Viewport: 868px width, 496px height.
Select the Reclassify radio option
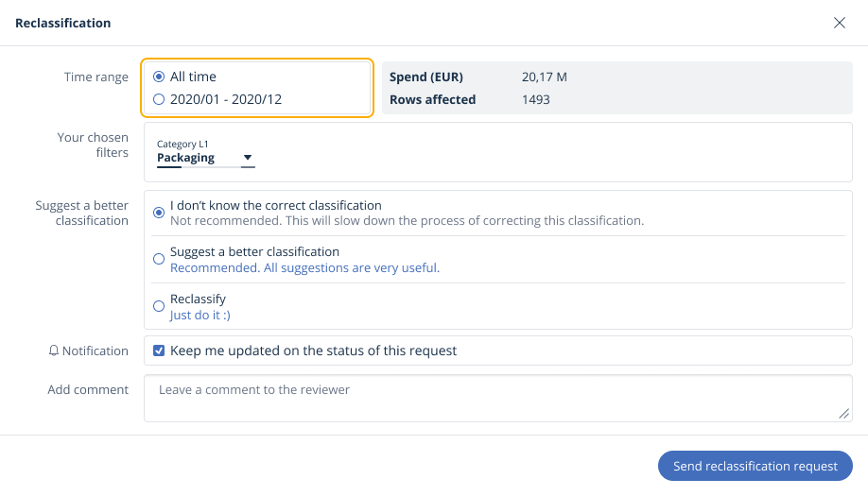coord(159,306)
